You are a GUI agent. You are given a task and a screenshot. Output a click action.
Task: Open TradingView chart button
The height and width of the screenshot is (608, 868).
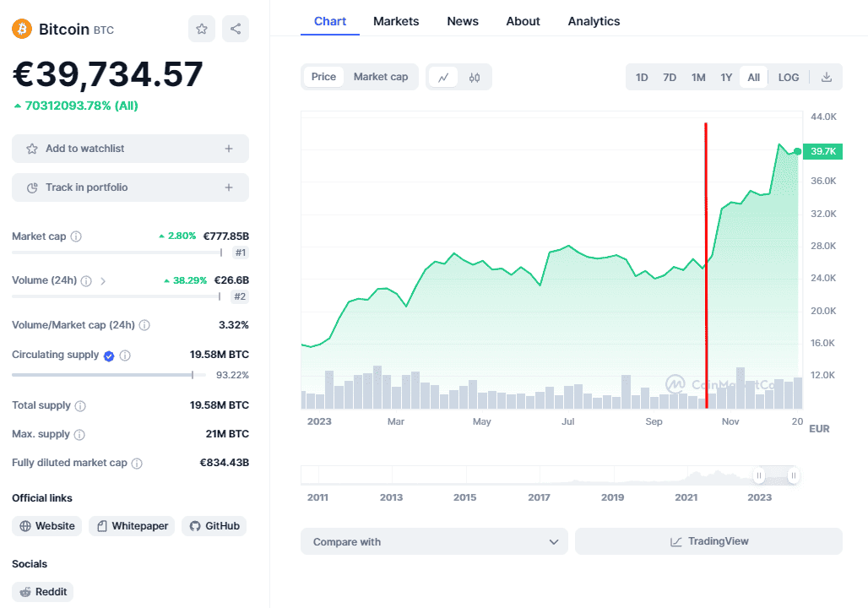[x=708, y=541]
